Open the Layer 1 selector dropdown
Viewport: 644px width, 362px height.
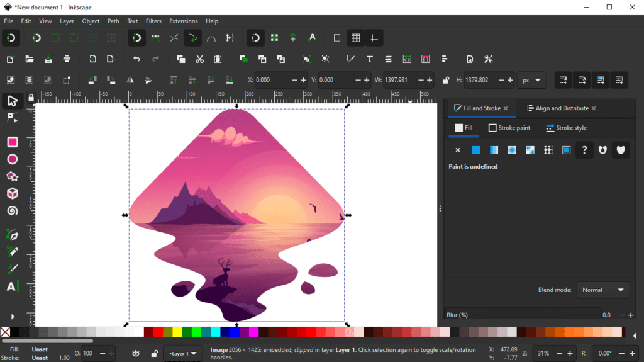pyautogui.click(x=183, y=353)
